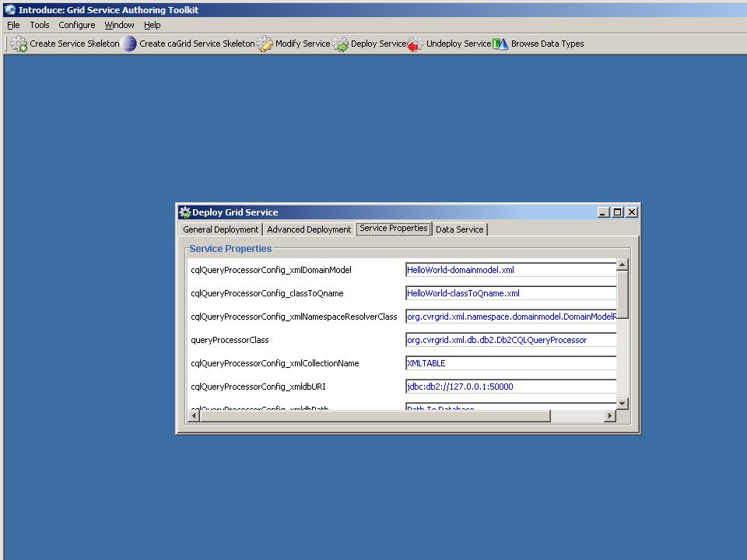The height and width of the screenshot is (560, 747).
Task: Click the Browse Data Types label
Action: 547,44
